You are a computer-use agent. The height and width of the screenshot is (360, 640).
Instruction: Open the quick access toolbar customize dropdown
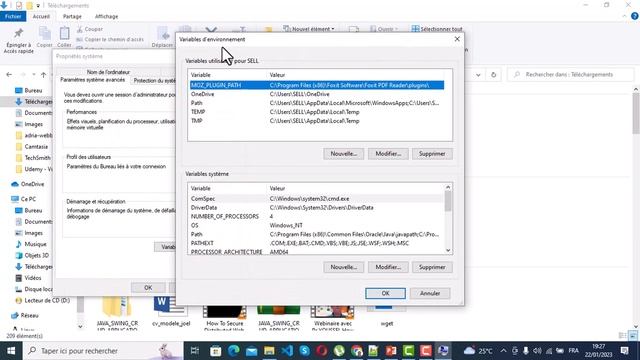(x=38, y=5)
